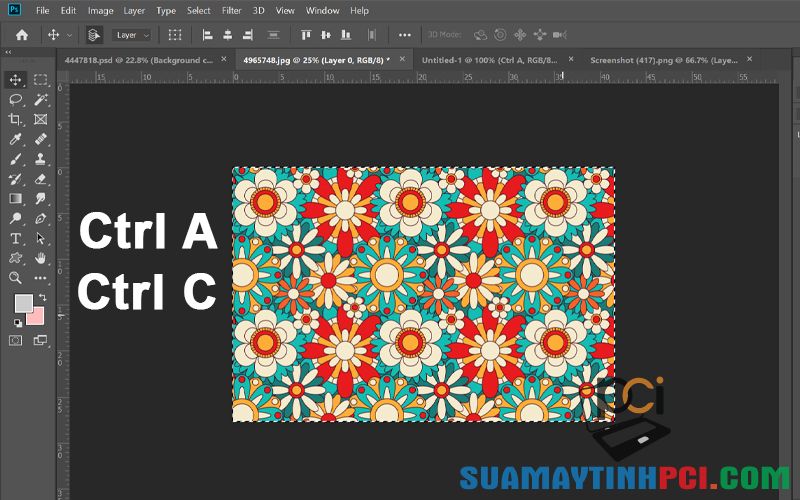Select the Brush tool

click(15, 159)
